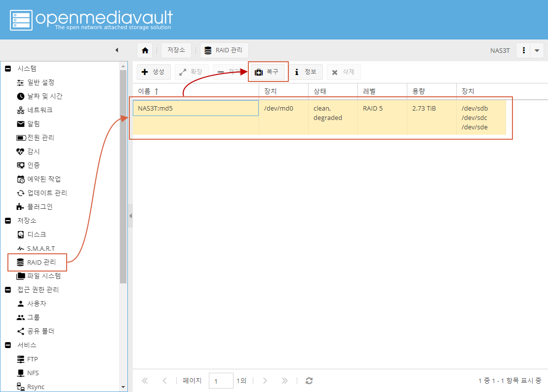The image size is (548, 392).
Task: Collapse the sidebar with the left arrow
Action: pyautogui.click(x=117, y=50)
